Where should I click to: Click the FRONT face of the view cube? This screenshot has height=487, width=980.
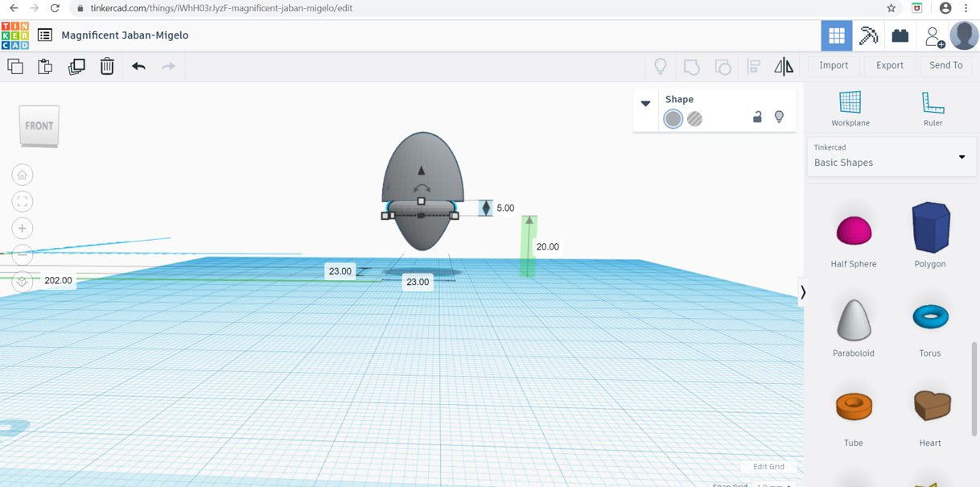coord(39,126)
